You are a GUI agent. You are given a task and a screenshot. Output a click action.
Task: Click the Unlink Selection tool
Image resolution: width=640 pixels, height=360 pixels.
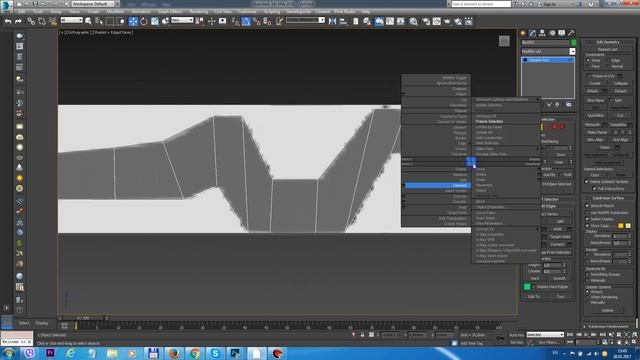42,21
